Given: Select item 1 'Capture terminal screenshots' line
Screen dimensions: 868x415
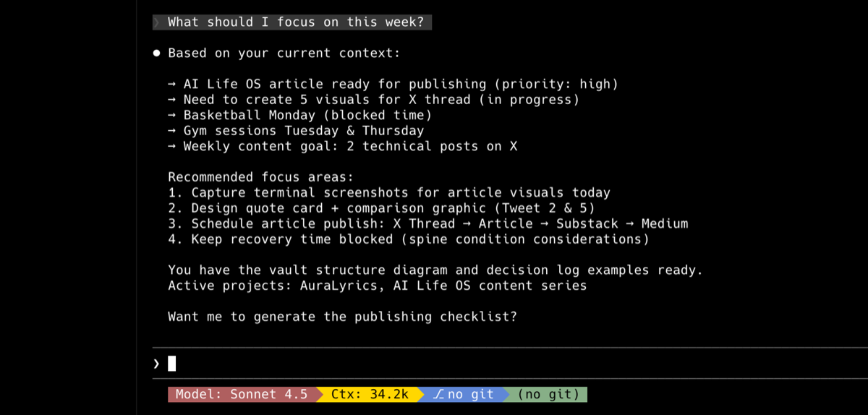Looking at the screenshot, I should [x=389, y=193].
